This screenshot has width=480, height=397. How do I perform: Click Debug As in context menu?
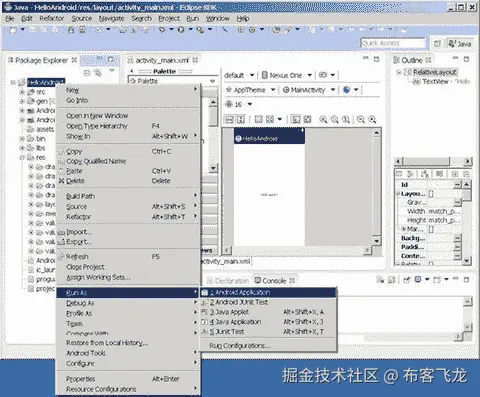128,303
